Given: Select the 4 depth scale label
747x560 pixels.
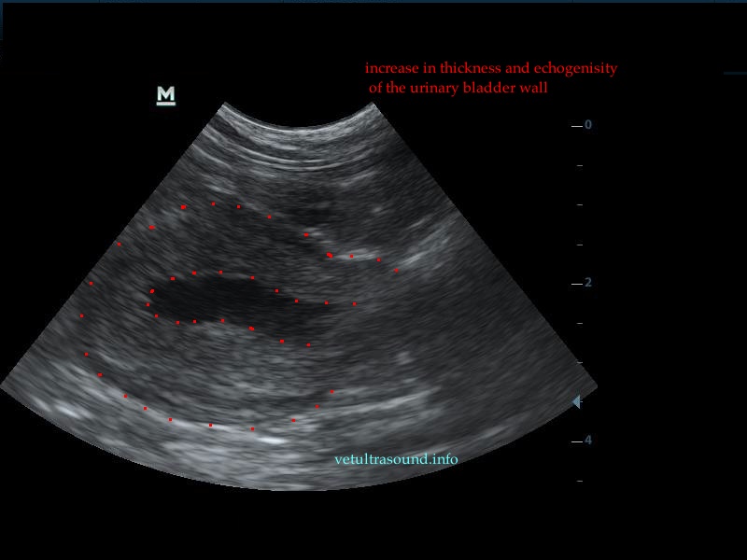Looking at the screenshot, I should [x=588, y=441].
